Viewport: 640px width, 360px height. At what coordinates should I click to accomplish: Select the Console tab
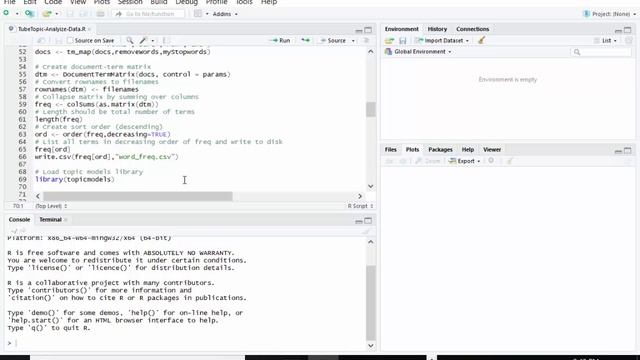click(19, 220)
